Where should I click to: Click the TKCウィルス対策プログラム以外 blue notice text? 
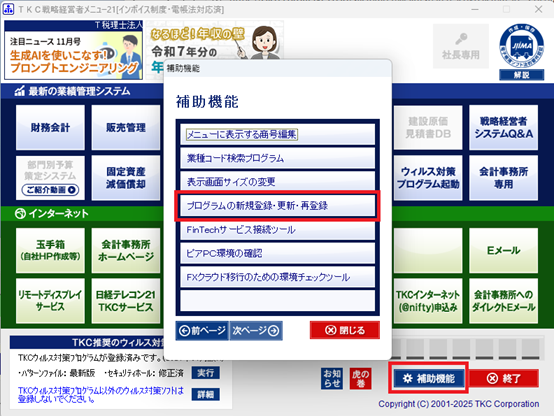[101, 395]
